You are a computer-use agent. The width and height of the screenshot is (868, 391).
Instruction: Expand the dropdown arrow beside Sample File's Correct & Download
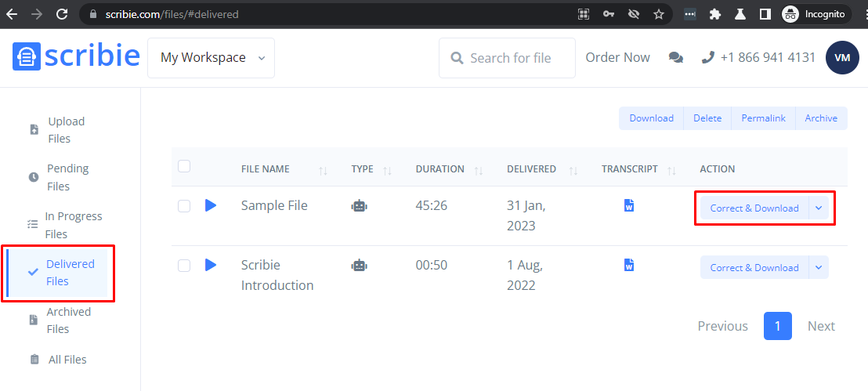[819, 208]
